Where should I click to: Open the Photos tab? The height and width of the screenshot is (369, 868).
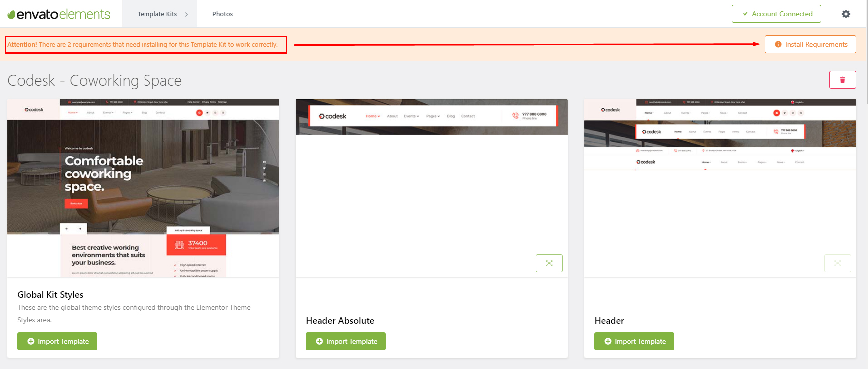coord(222,14)
